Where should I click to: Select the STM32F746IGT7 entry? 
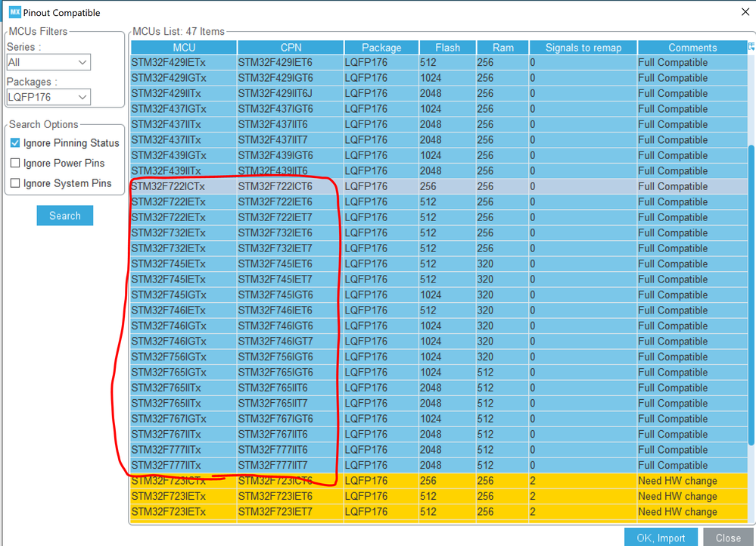[291, 341]
